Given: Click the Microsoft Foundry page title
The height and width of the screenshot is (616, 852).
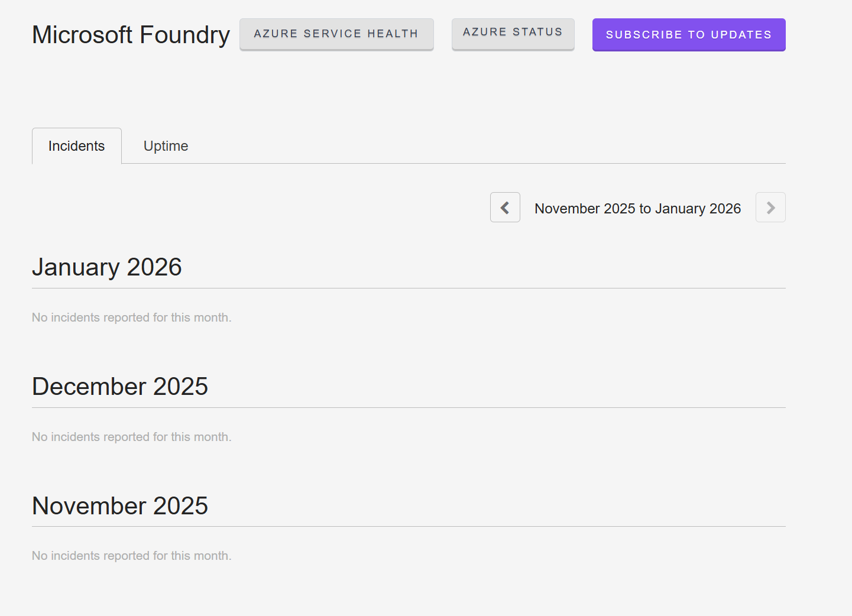Looking at the screenshot, I should coord(130,34).
